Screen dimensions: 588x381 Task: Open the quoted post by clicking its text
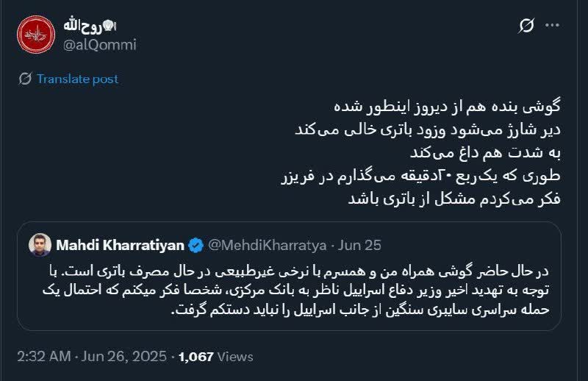[296, 290]
